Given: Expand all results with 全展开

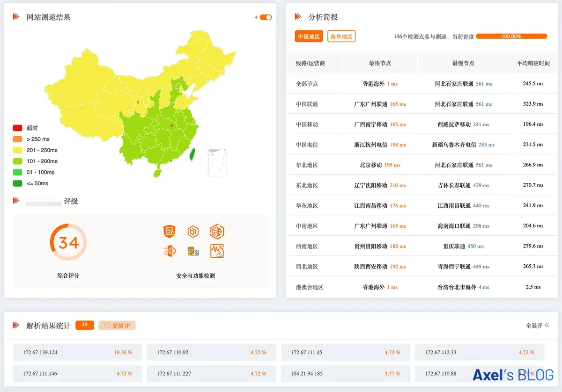Looking at the screenshot, I should (x=537, y=326).
